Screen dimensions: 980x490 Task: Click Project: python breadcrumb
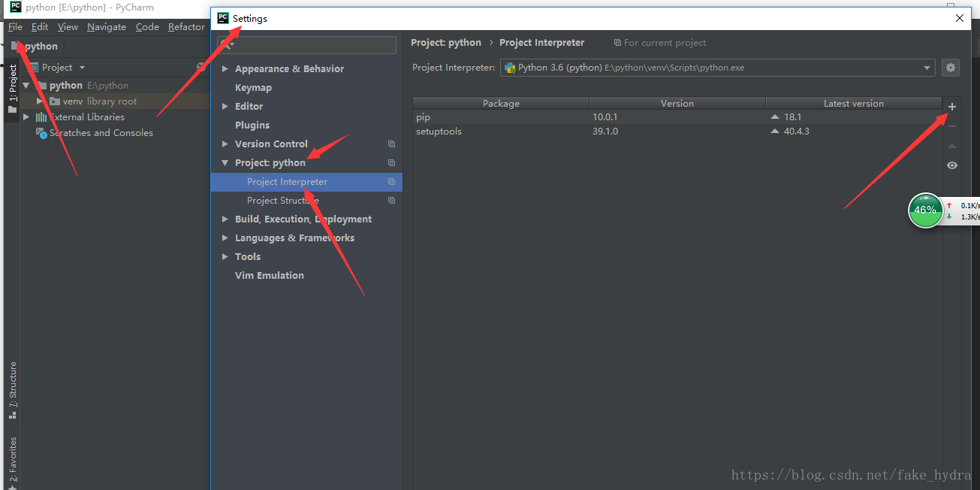tap(446, 42)
